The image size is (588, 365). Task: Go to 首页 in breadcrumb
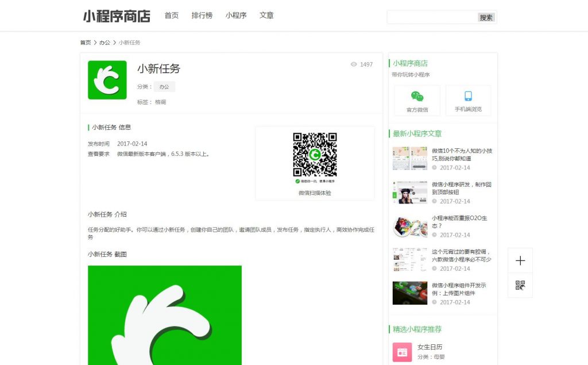point(86,43)
